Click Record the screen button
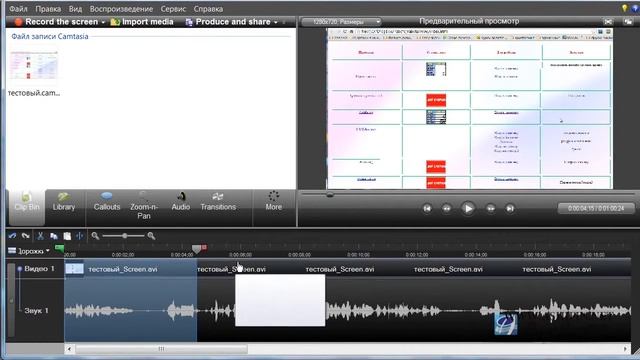The image size is (640, 360). click(56, 22)
